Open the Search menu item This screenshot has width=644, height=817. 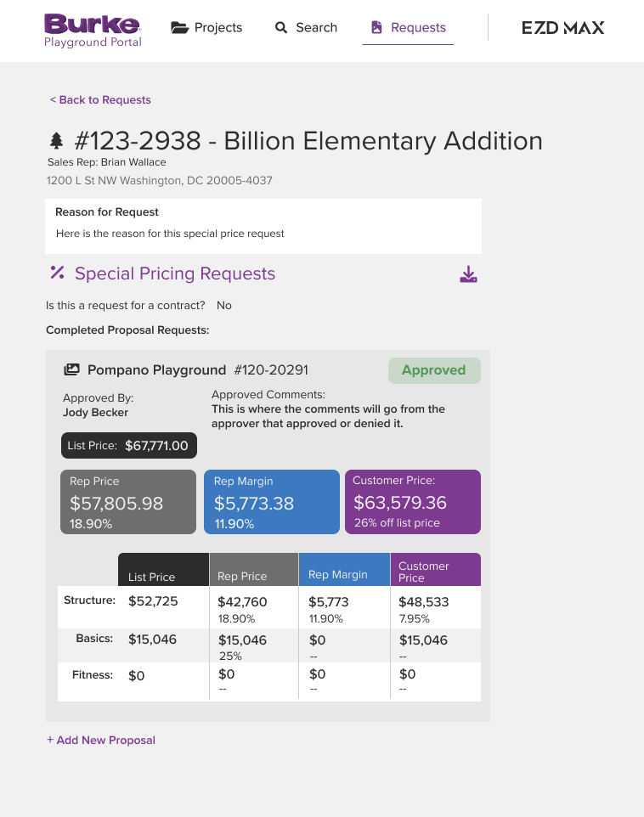pyautogui.click(x=306, y=28)
